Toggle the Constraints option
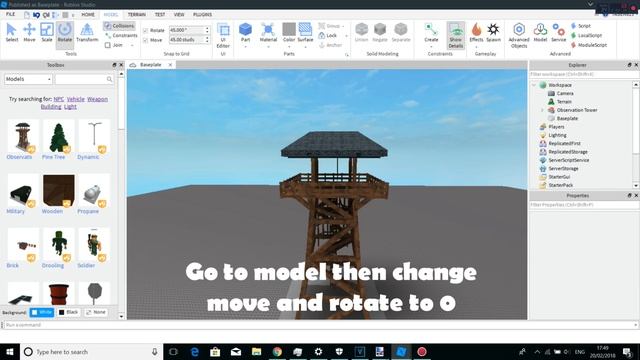 click(x=121, y=36)
